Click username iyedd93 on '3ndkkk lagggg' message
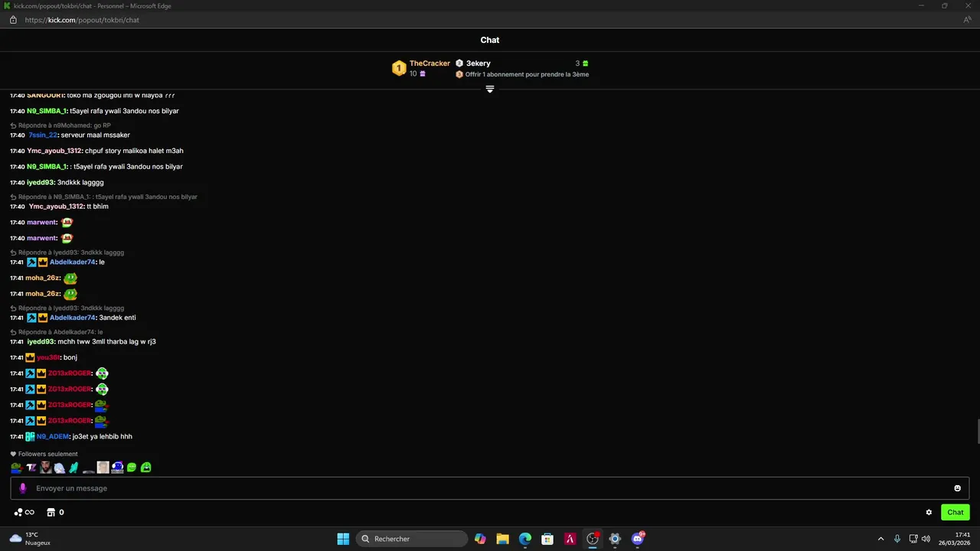This screenshot has height=551, width=980. coord(41,183)
